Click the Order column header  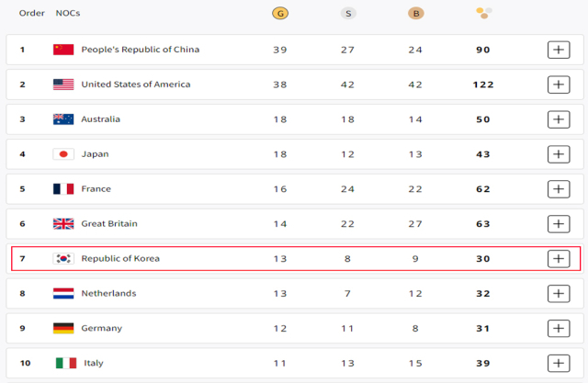click(32, 13)
